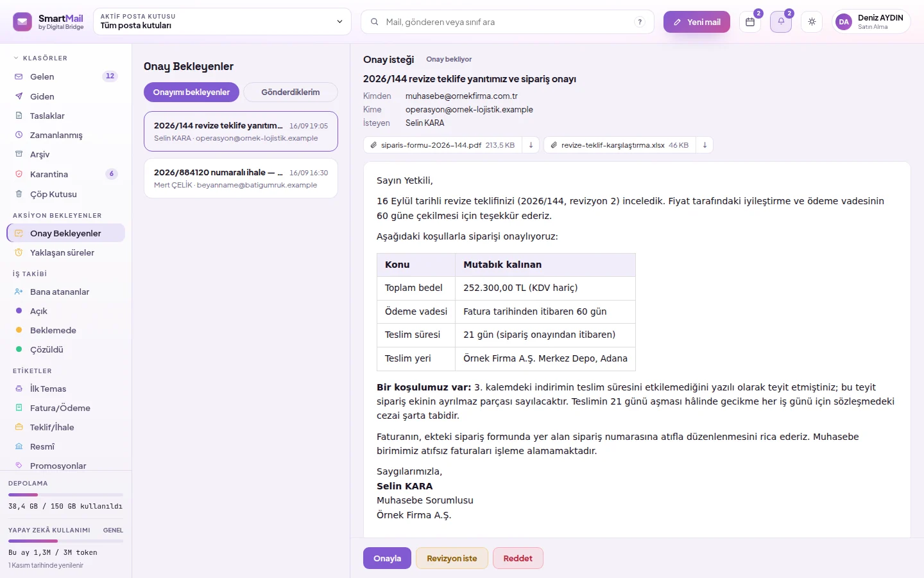
Task: Toggle light/dark theme sun icon
Action: point(812,22)
